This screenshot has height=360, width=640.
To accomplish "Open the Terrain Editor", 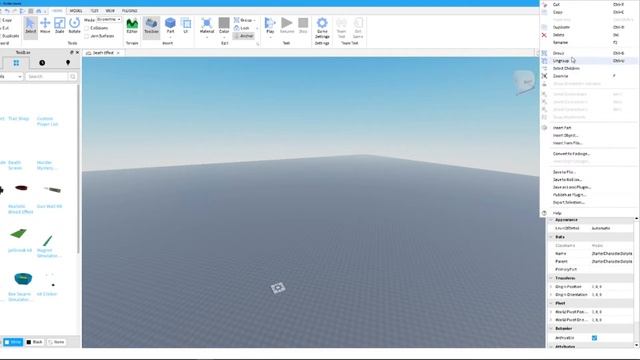I will click(132, 26).
